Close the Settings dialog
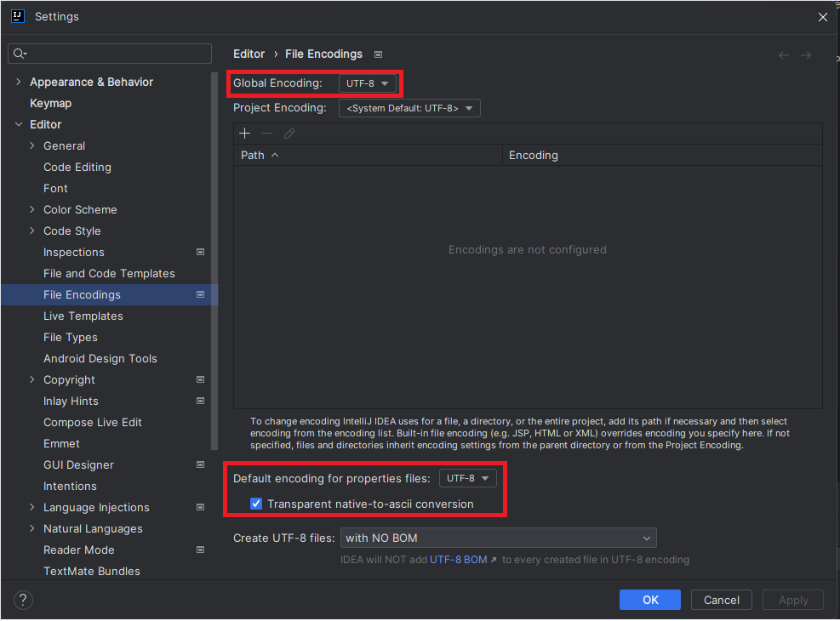The width and height of the screenshot is (840, 621). click(x=823, y=17)
